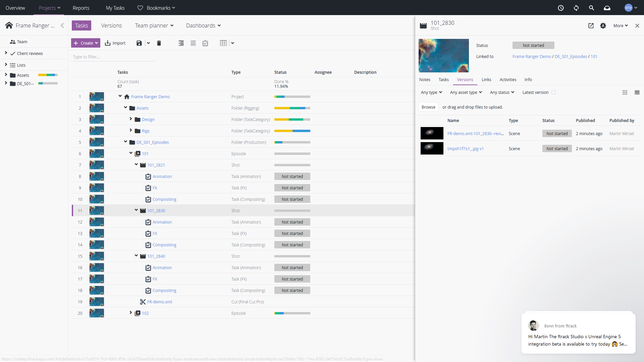The width and height of the screenshot is (644, 362).
Task: Collapse the 101_2821 shot row
Action: pos(136,165)
